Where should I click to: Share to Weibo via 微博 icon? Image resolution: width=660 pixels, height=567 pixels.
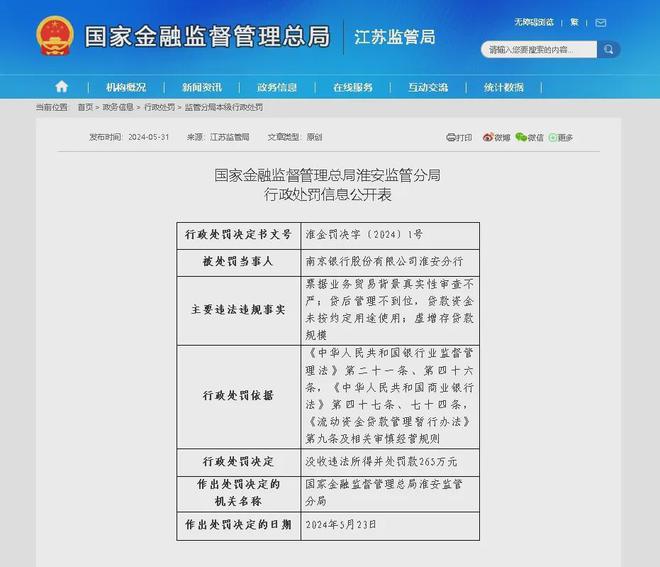tap(496, 137)
